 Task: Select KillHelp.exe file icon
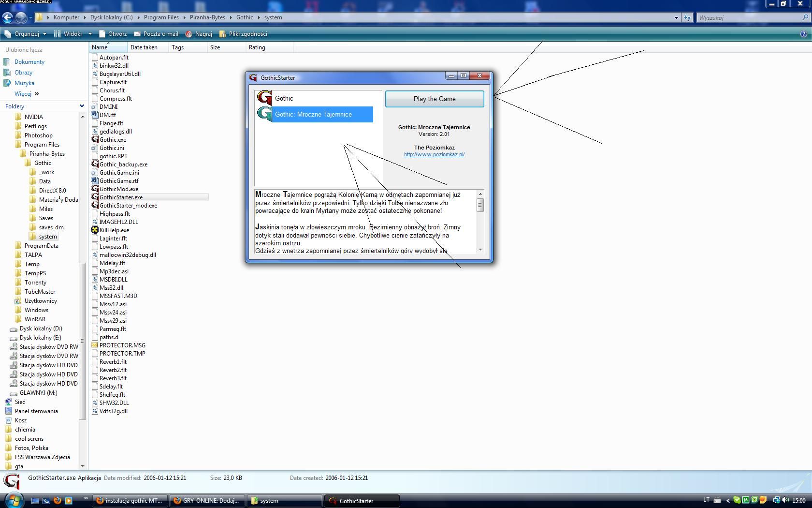(95, 230)
